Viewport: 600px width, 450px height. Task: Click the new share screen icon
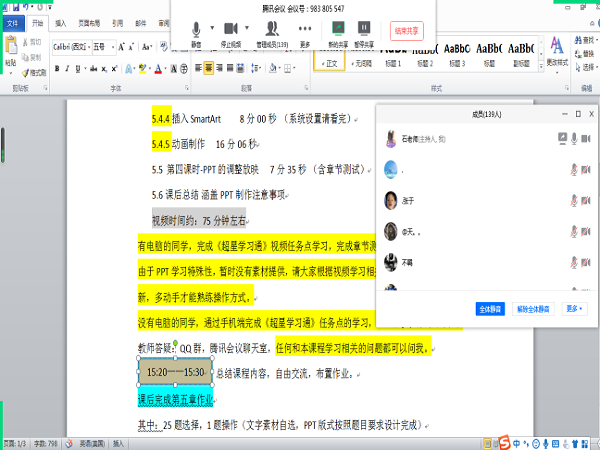[x=338, y=29]
